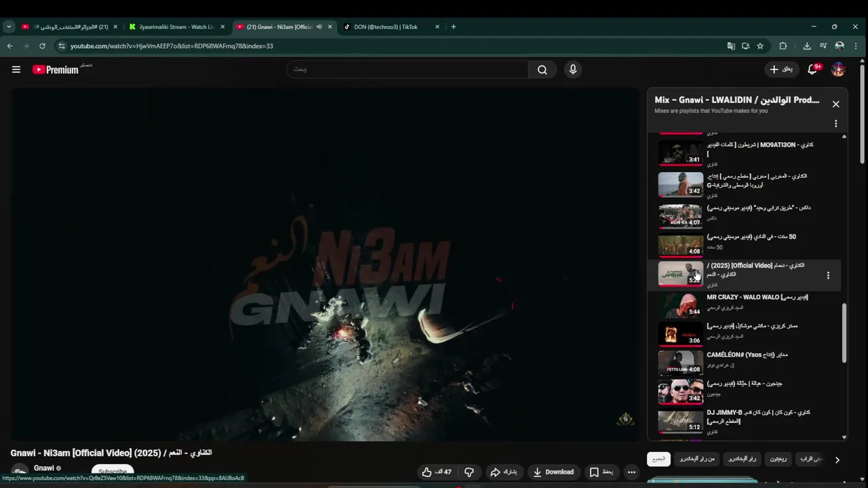This screenshot has width=868, height=488.
Task: Open media controls icon in toolbar
Action: 823,46
